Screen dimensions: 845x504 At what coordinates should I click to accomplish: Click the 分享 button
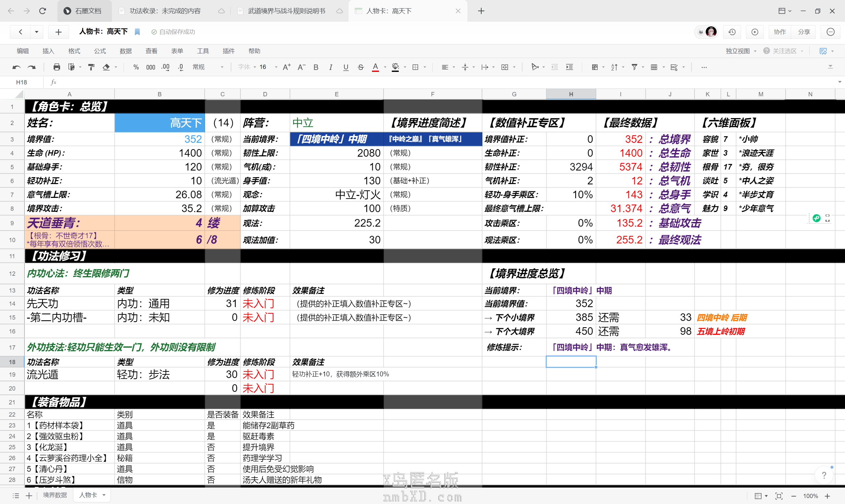pyautogui.click(x=804, y=32)
